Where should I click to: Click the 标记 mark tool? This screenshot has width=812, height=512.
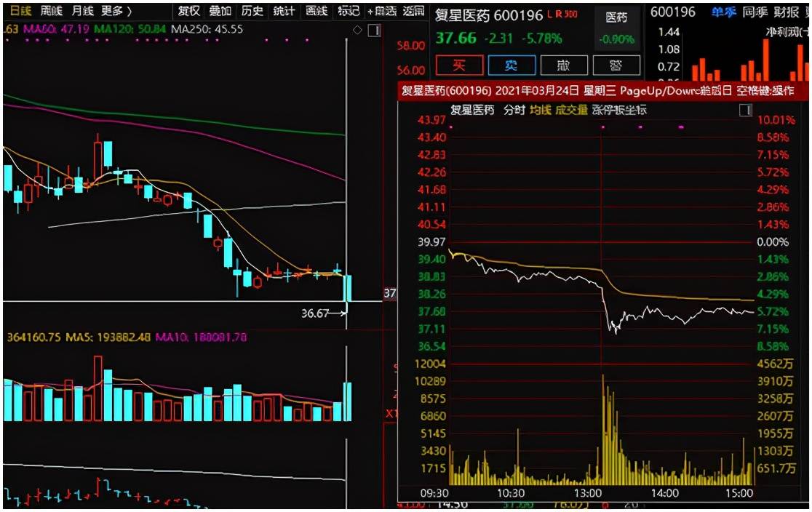click(349, 11)
